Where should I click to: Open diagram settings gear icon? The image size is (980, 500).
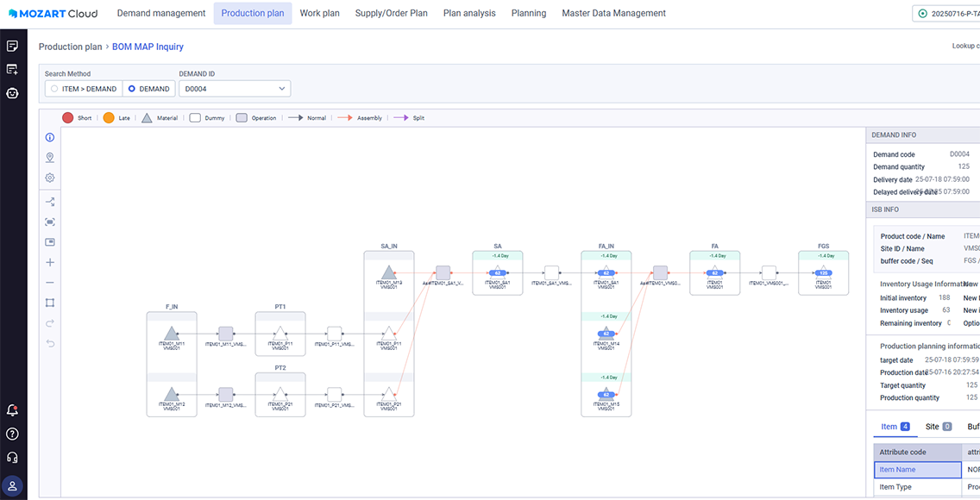(50, 178)
